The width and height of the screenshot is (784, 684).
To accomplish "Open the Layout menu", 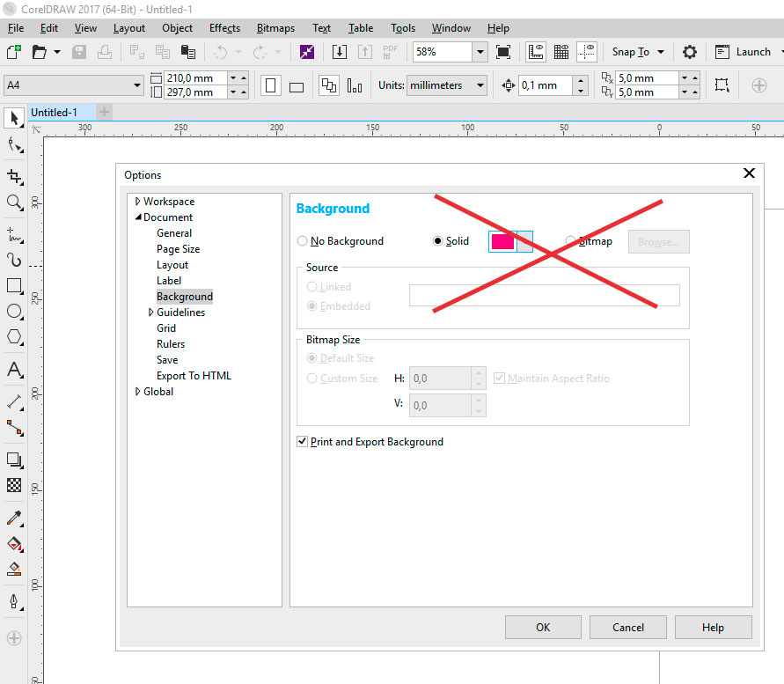I will click(129, 28).
